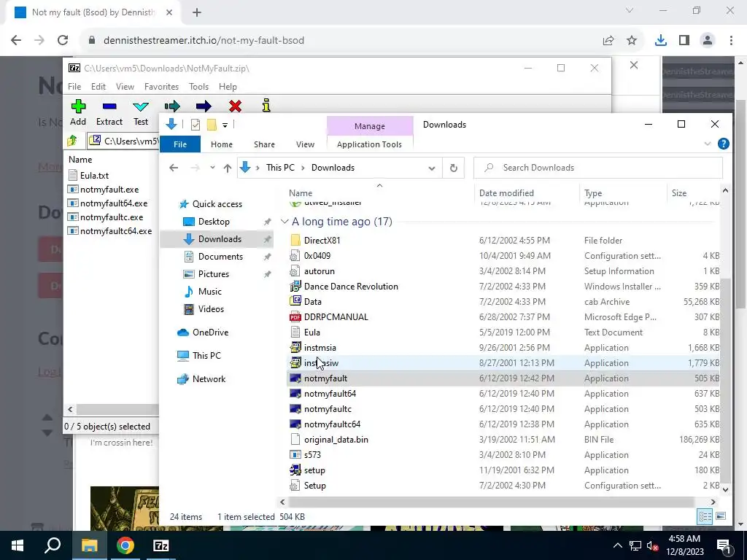Select Network in navigation pane

tap(209, 379)
